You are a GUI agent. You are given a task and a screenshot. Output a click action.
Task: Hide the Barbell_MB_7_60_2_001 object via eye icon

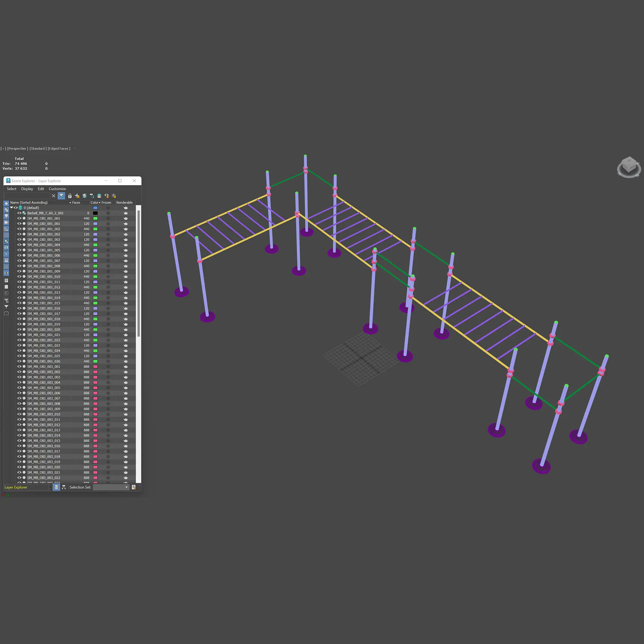point(19,213)
